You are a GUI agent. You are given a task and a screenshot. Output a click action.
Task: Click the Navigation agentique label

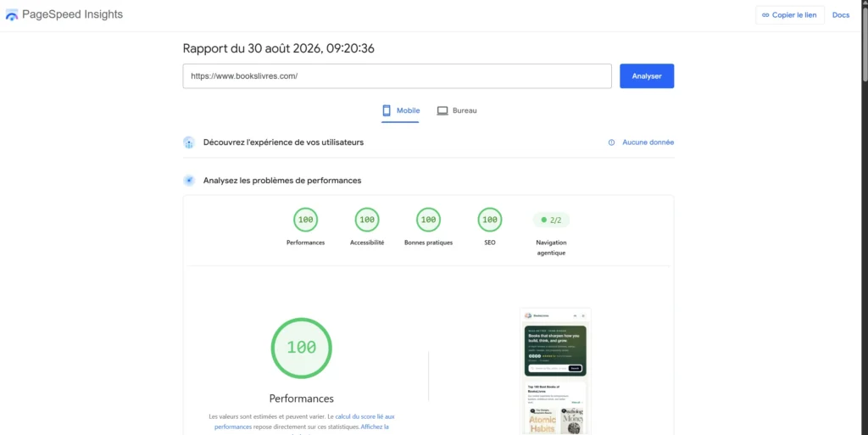(551, 248)
